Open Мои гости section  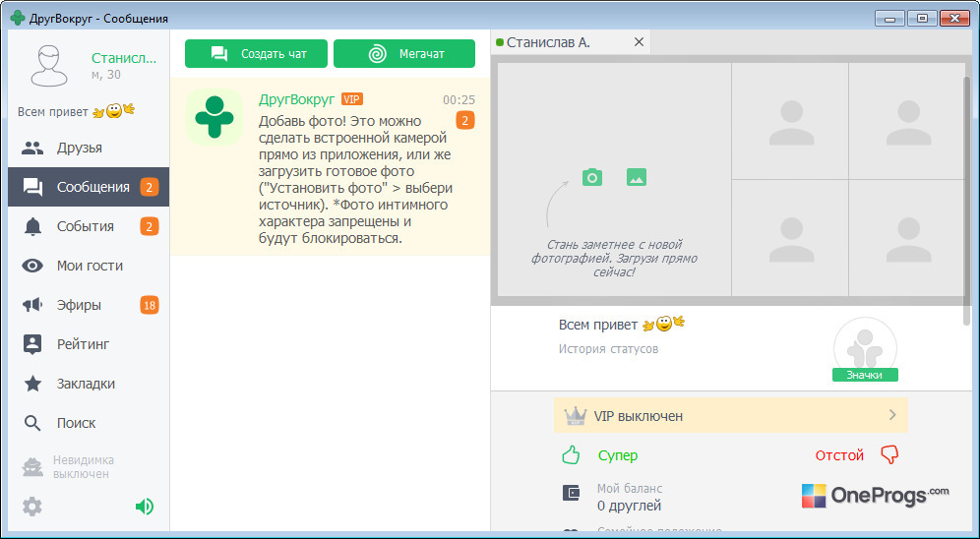click(89, 266)
